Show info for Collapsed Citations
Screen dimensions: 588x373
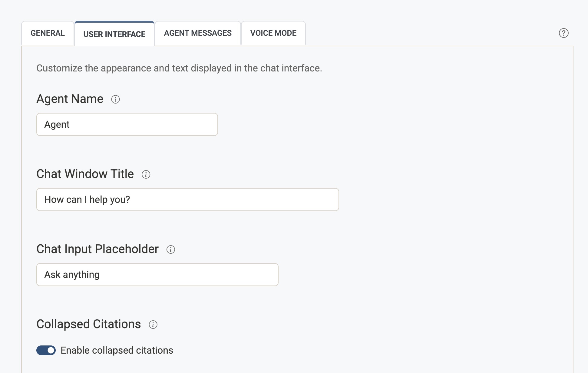point(153,325)
